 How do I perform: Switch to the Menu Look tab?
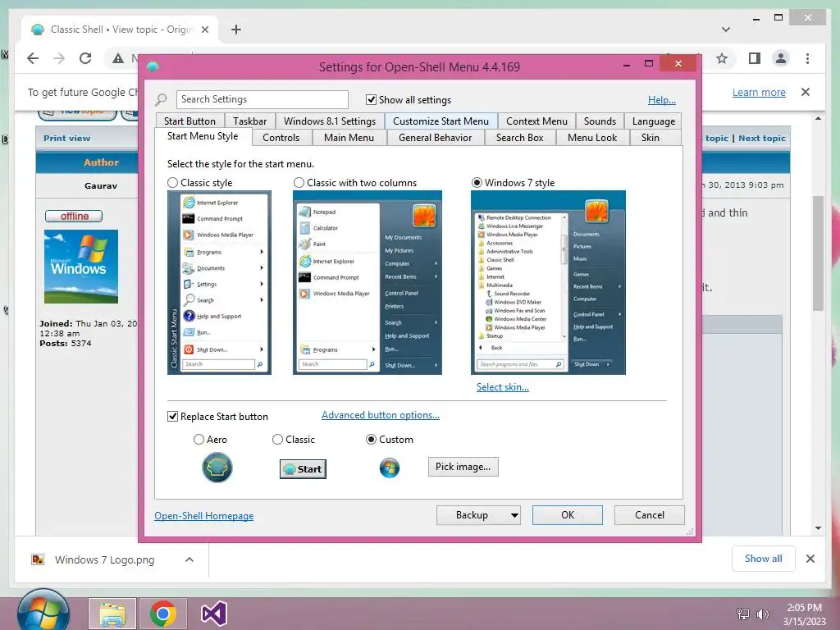click(x=592, y=138)
